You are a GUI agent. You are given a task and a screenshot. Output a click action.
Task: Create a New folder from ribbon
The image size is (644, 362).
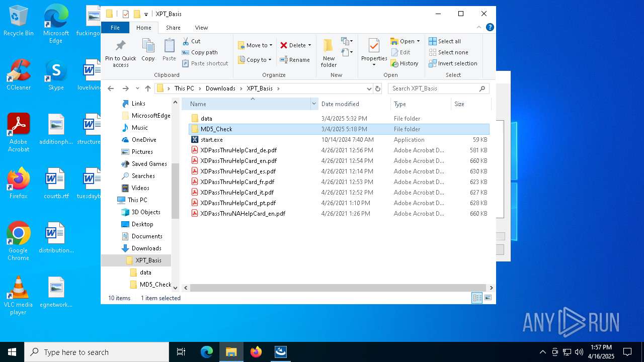pyautogui.click(x=329, y=53)
